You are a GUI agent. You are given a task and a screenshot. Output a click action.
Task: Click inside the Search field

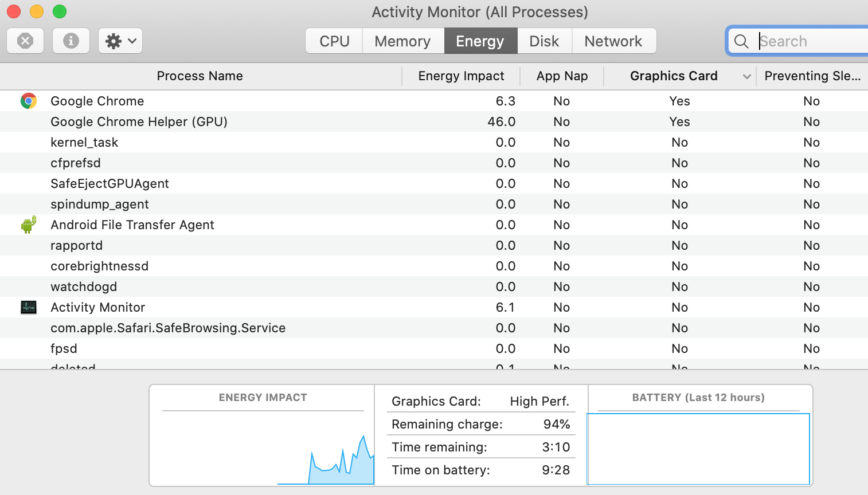point(808,41)
